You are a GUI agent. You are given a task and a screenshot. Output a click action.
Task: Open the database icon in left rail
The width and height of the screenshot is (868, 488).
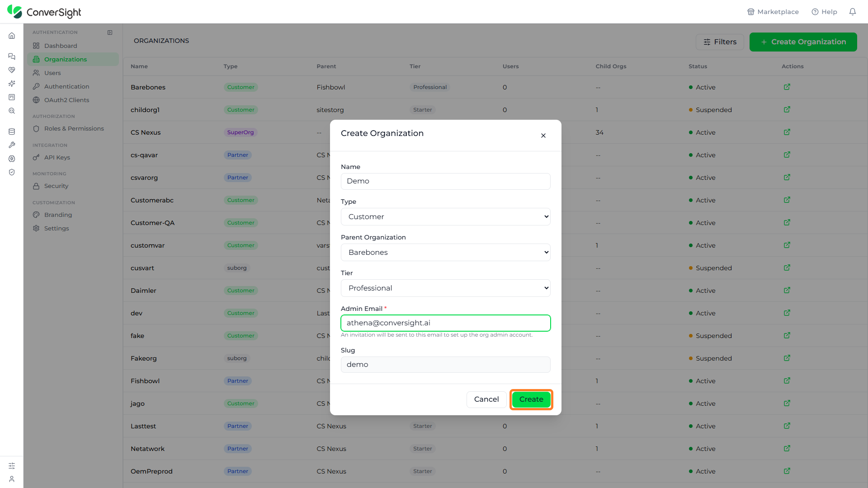pyautogui.click(x=12, y=131)
